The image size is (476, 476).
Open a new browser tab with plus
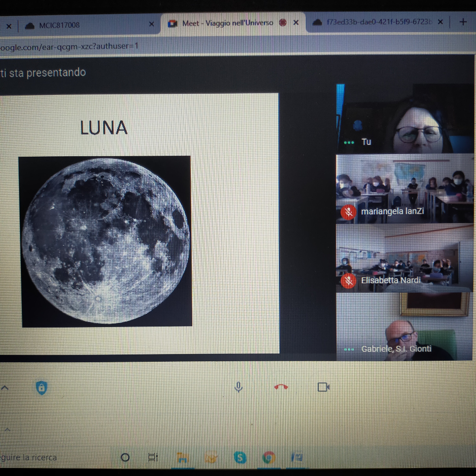[x=463, y=22]
